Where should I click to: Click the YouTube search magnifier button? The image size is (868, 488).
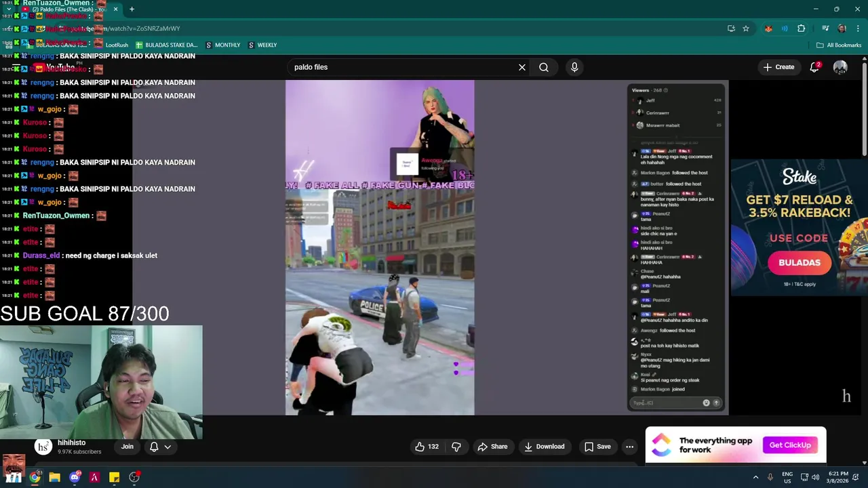(x=544, y=67)
